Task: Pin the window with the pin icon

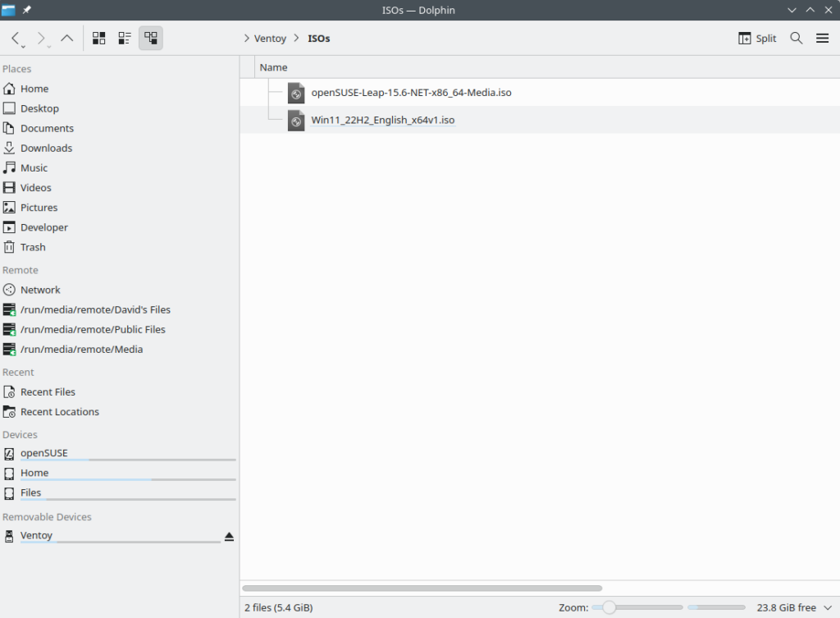Action: (x=26, y=10)
